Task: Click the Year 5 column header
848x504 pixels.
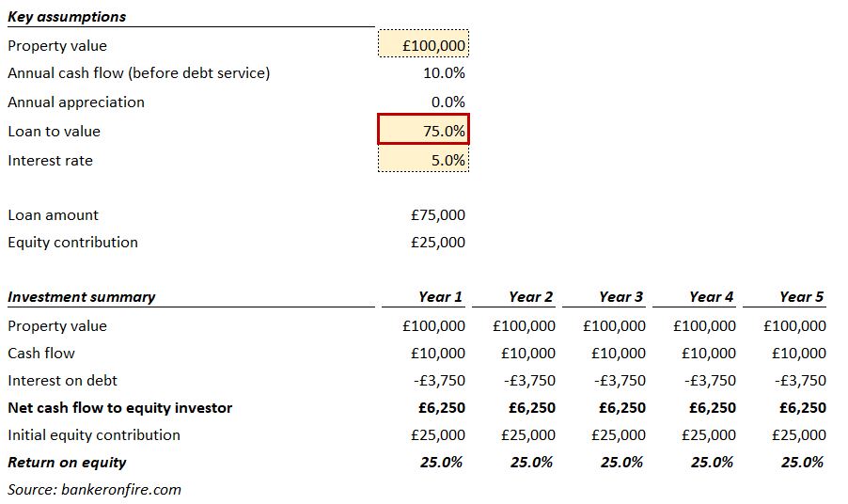Action: (x=801, y=296)
